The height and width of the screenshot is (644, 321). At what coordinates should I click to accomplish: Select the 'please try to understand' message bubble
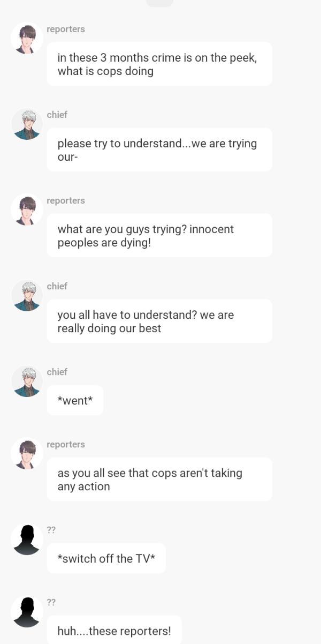pyautogui.click(x=159, y=150)
